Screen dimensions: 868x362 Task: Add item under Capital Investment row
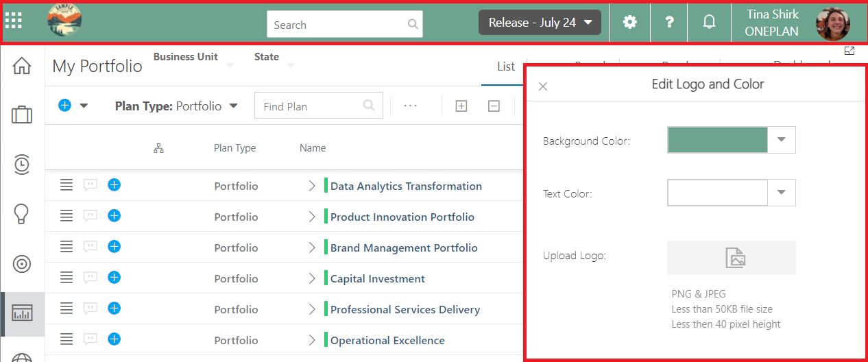click(x=114, y=277)
